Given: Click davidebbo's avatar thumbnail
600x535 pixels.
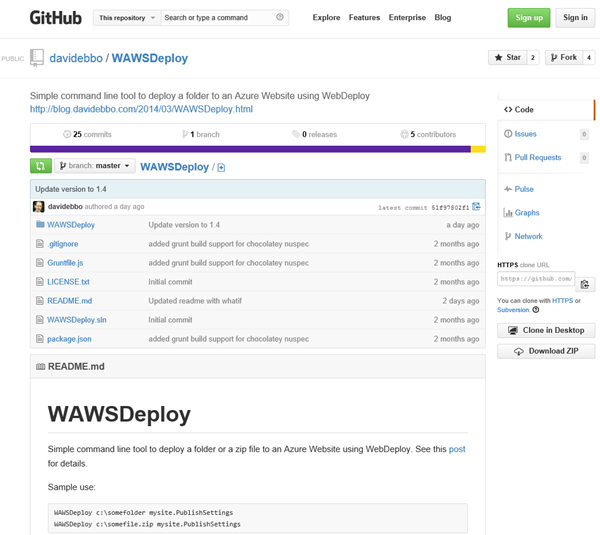Looking at the screenshot, I should [x=38, y=207].
